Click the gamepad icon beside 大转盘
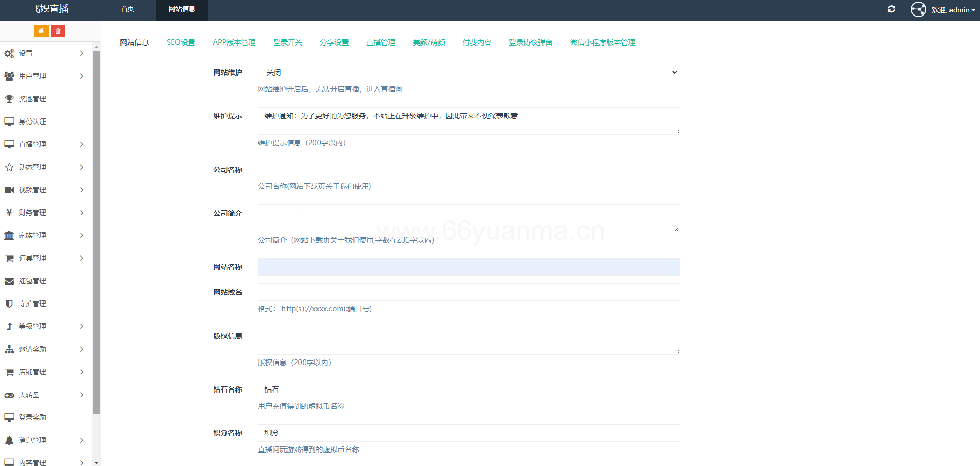Image resolution: width=980 pixels, height=466 pixels. tap(9, 395)
